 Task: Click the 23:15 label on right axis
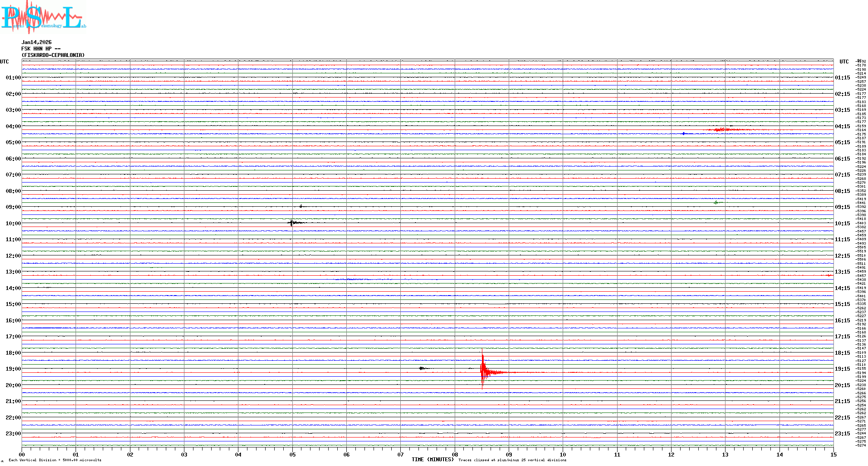[842, 434]
